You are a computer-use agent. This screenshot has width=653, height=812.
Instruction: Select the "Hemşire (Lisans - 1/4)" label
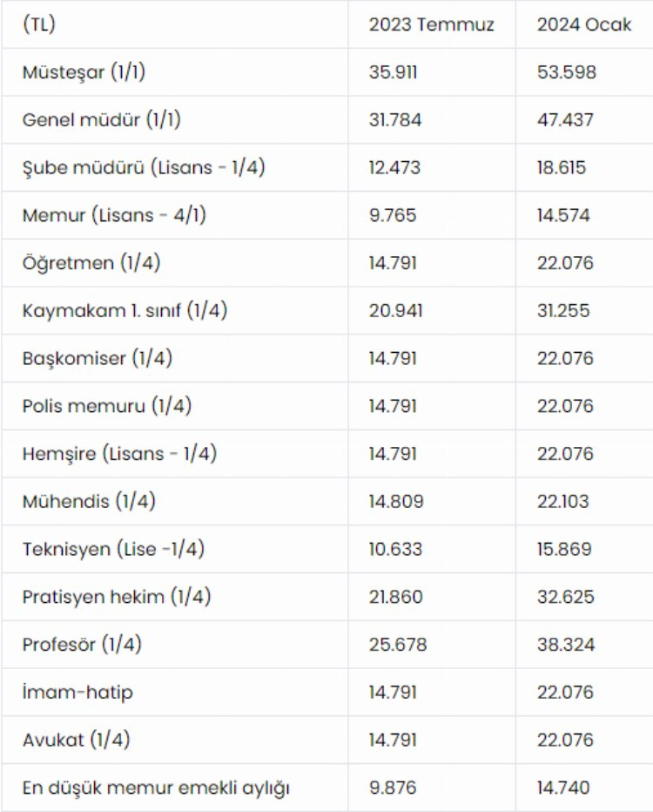coord(119,454)
